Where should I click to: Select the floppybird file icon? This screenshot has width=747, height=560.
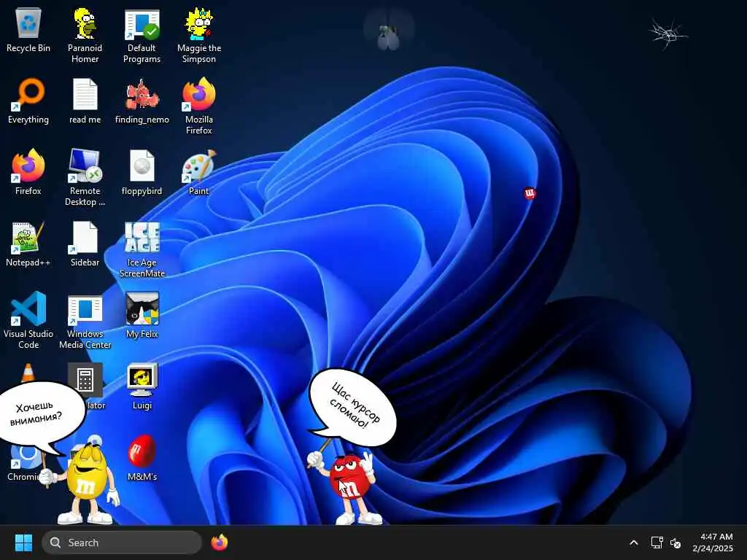pos(142,172)
